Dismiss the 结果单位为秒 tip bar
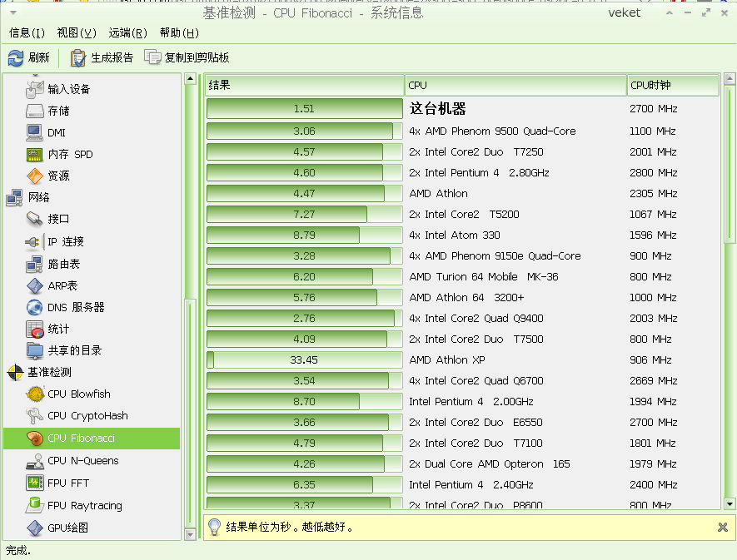Screen dimensions: 737x560 [723, 527]
